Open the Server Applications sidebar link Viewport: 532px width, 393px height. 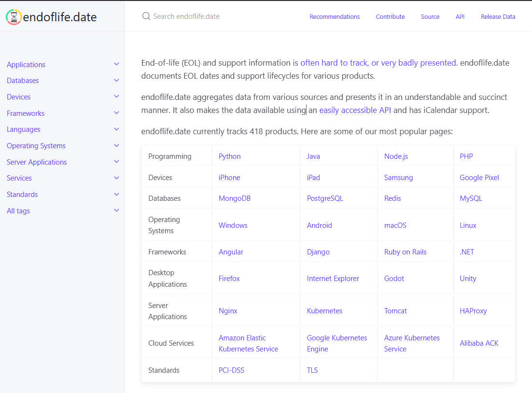[37, 162]
